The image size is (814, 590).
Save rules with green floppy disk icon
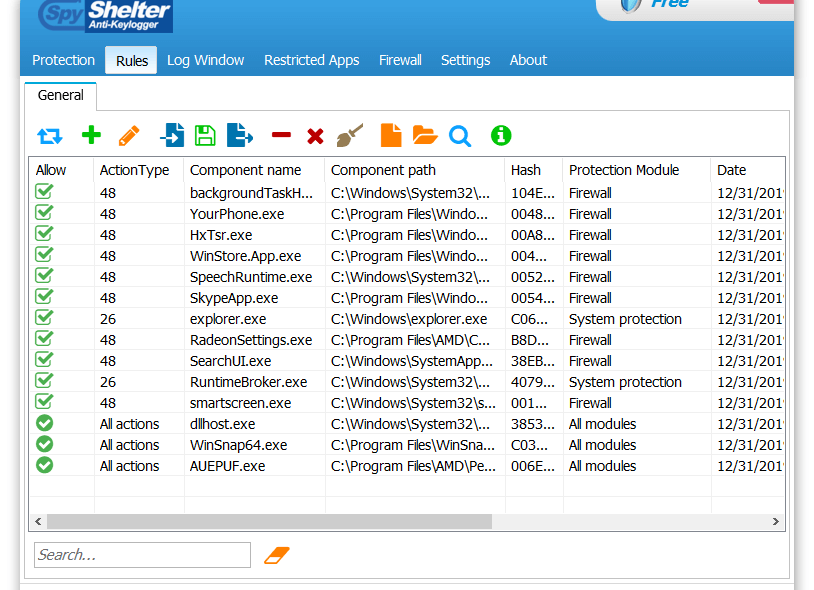(x=205, y=135)
